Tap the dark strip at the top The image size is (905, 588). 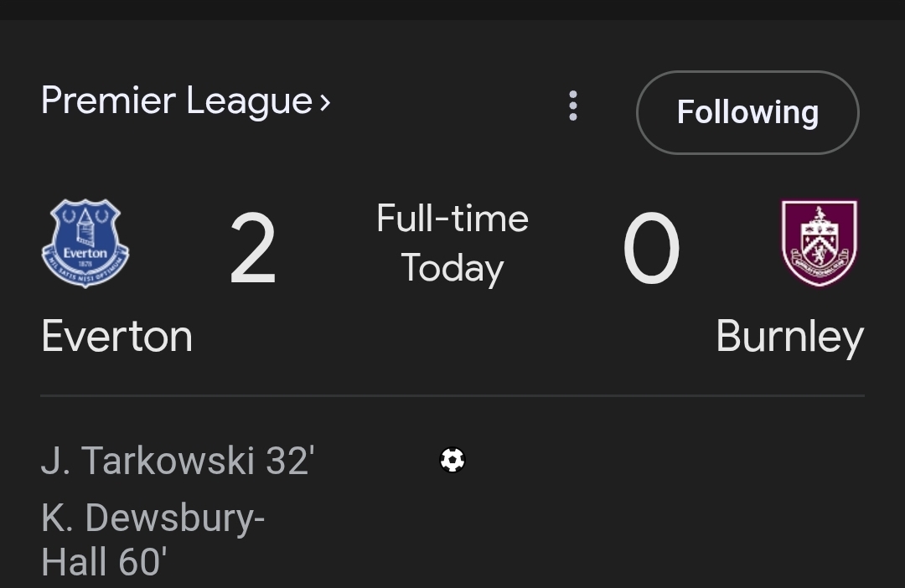tap(452, 9)
